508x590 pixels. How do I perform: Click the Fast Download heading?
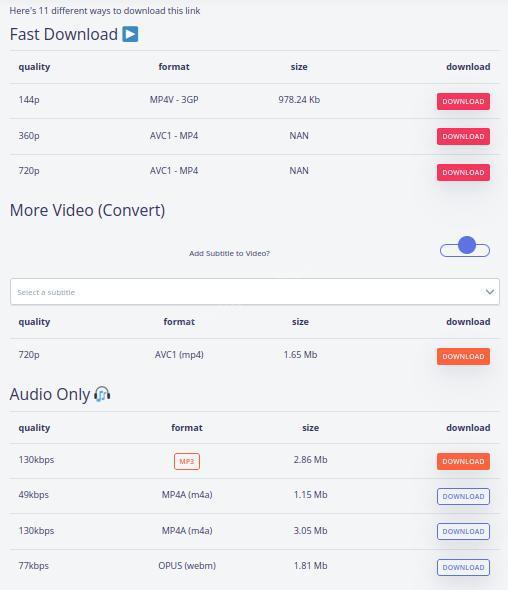click(64, 34)
